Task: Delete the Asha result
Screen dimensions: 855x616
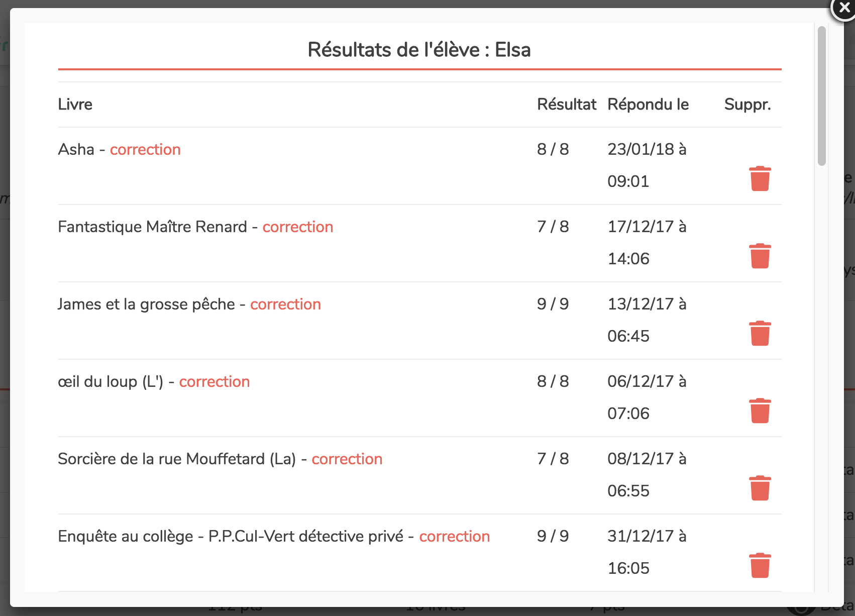Action: coord(760,179)
